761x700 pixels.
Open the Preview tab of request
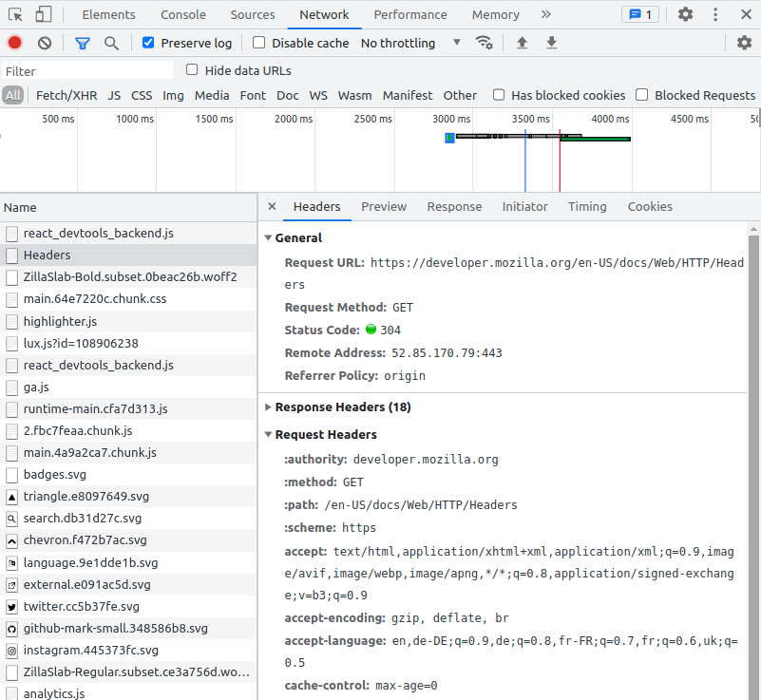pyautogui.click(x=384, y=207)
